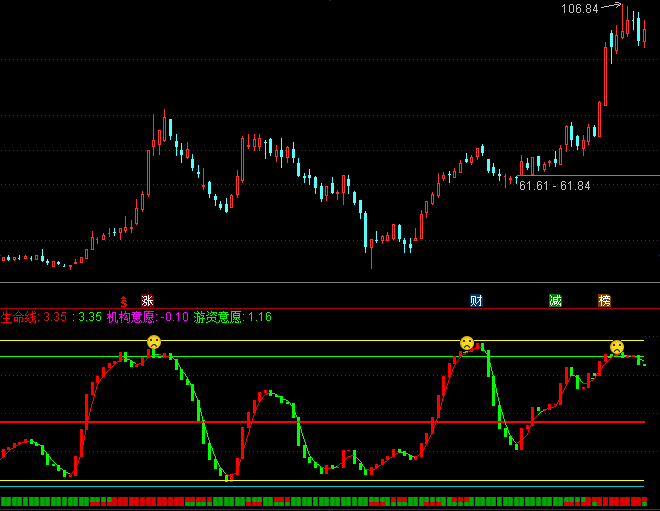This screenshot has height=511, width=660.
Task: Click the sad face below the 涨 marker
Action: (154, 342)
